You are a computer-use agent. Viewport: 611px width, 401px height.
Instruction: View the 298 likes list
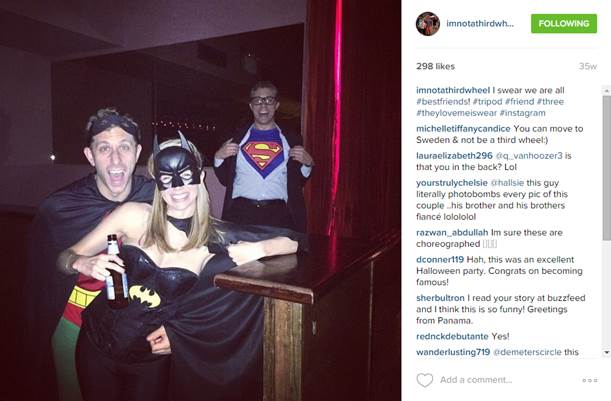(435, 66)
